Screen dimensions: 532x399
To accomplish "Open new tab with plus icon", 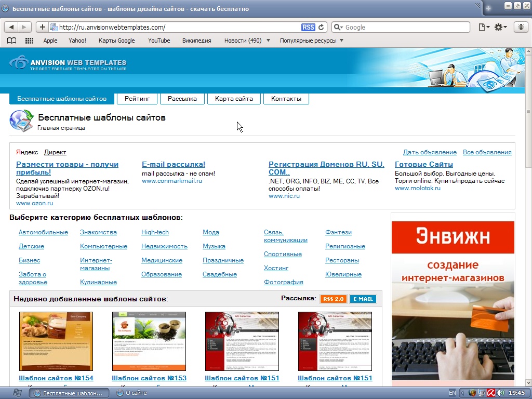I will click(x=488, y=8).
